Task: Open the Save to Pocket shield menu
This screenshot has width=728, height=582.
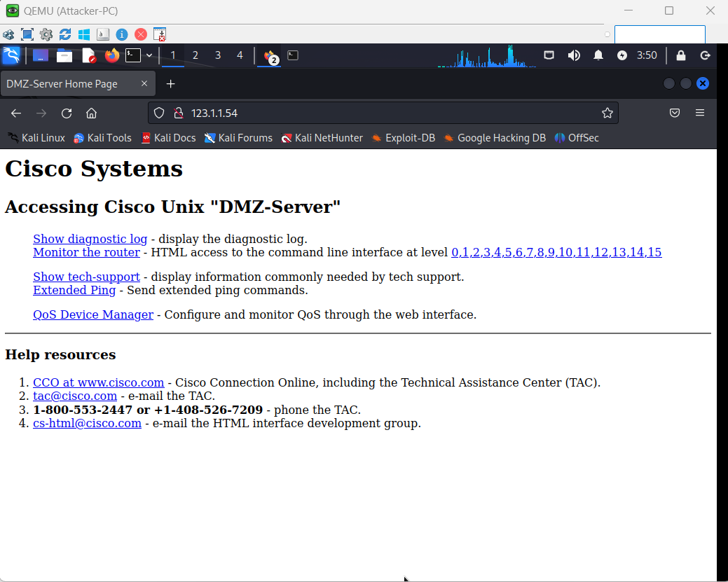Action: tap(675, 113)
